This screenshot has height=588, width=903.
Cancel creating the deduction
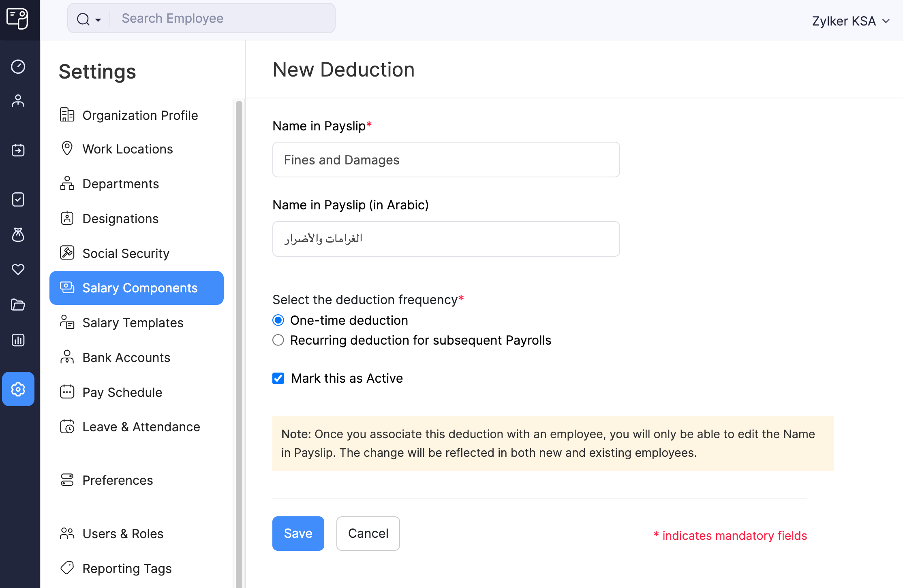tap(368, 533)
